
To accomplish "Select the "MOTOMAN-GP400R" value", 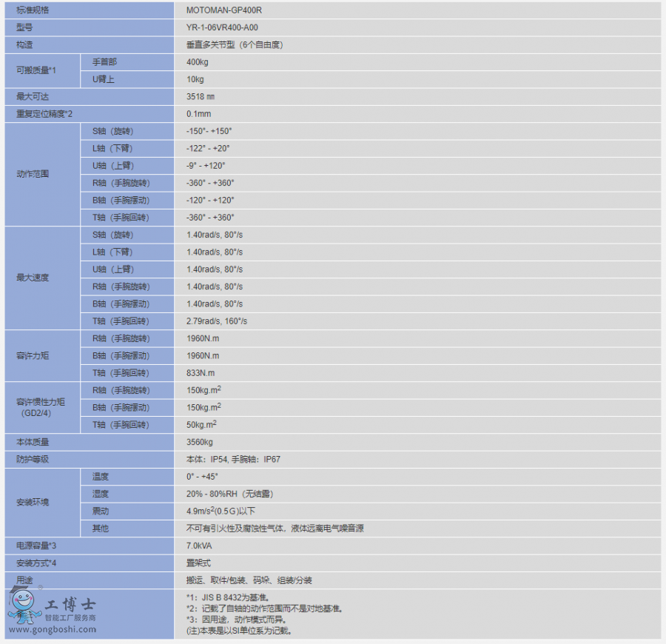I will (223, 10).
